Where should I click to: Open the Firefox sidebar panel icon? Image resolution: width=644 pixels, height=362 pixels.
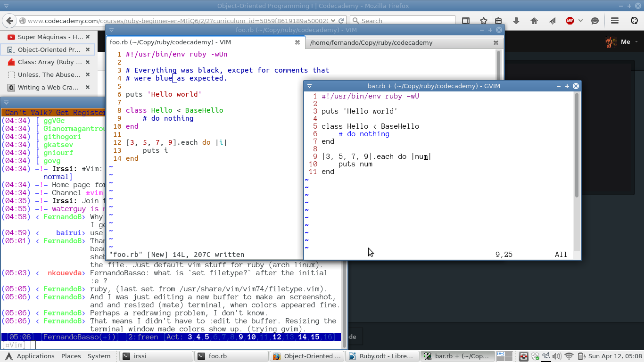(x=466, y=21)
